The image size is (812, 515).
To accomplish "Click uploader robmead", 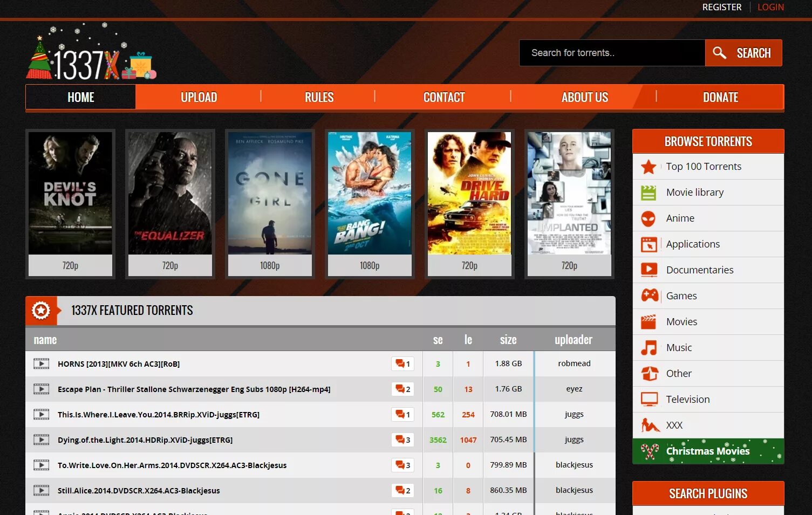I will [x=574, y=363].
